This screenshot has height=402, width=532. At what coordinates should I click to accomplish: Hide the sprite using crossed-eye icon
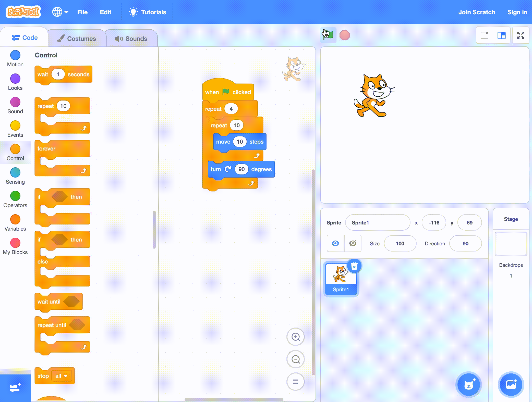(353, 243)
